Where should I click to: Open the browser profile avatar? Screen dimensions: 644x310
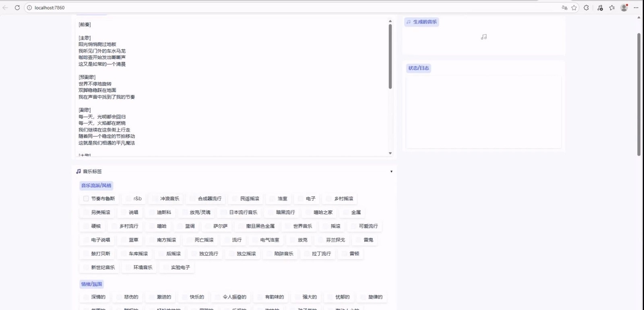coord(624,8)
